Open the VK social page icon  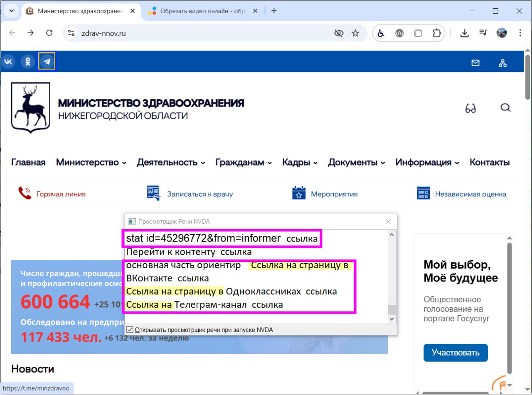(x=8, y=62)
